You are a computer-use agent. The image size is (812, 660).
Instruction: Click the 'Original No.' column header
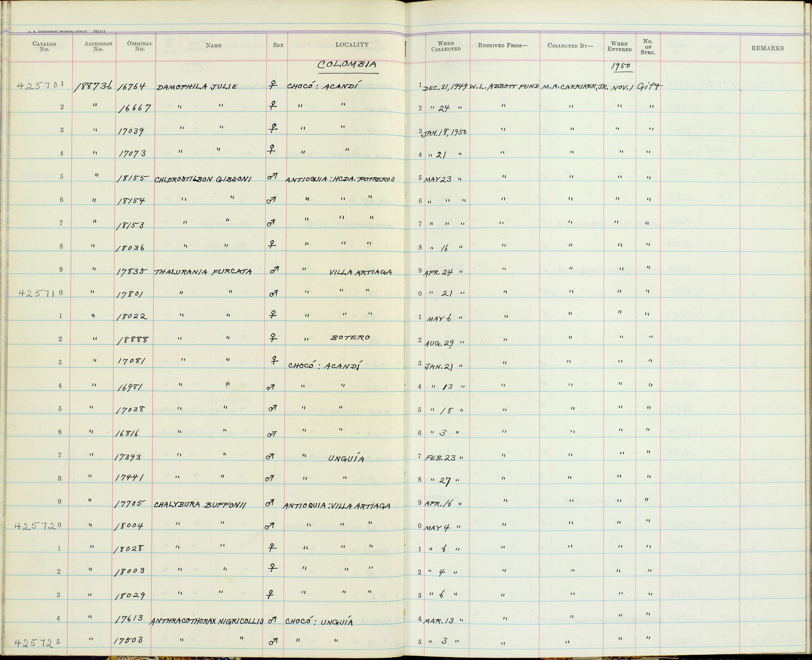point(140,46)
